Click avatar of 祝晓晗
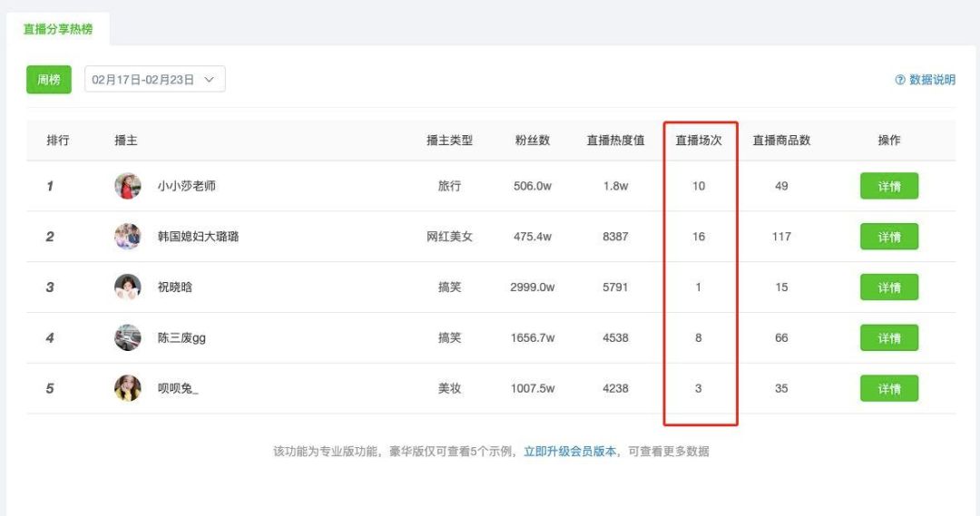 (x=128, y=287)
